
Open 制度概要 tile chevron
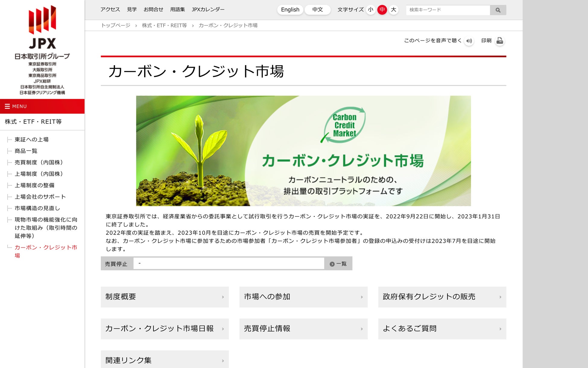(x=223, y=297)
